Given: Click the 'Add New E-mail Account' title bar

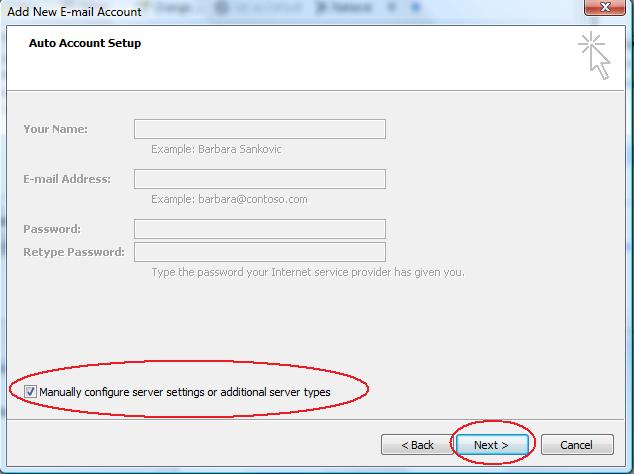Looking at the screenshot, I should point(75,10).
